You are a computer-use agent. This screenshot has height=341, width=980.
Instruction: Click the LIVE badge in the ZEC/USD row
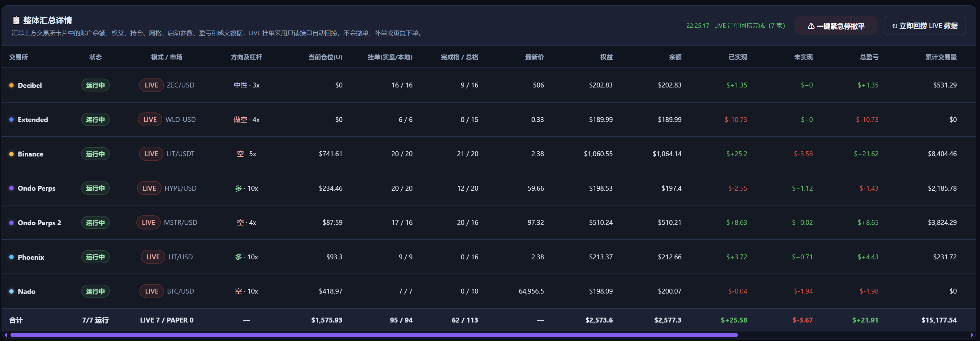[x=151, y=85]
